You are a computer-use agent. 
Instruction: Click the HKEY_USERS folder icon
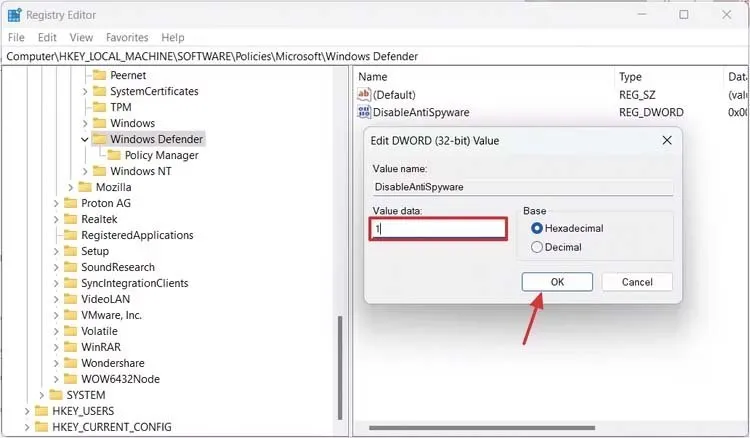click(x=41, y=411)
